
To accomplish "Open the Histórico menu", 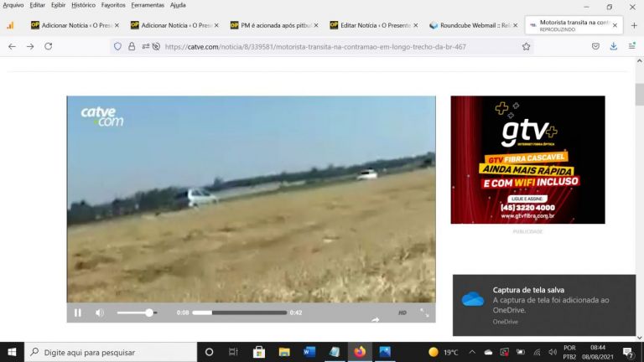I will 83,5.
